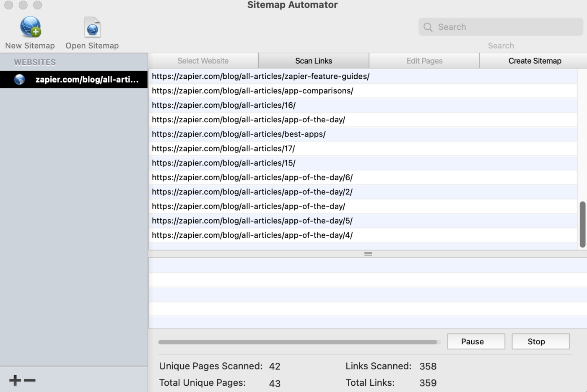587x392 pixels.
Task: Open the Create Sitemap tab
Action: click(535, 61)
